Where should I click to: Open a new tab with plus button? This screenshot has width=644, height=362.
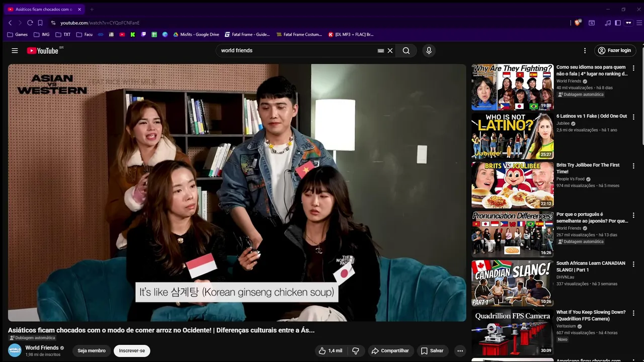pos(92,9)
